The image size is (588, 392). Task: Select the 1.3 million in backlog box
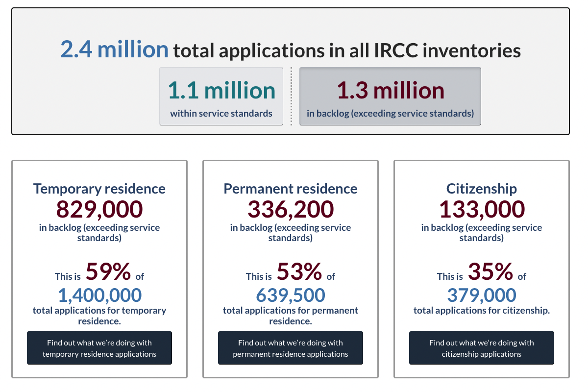[390, 97]
